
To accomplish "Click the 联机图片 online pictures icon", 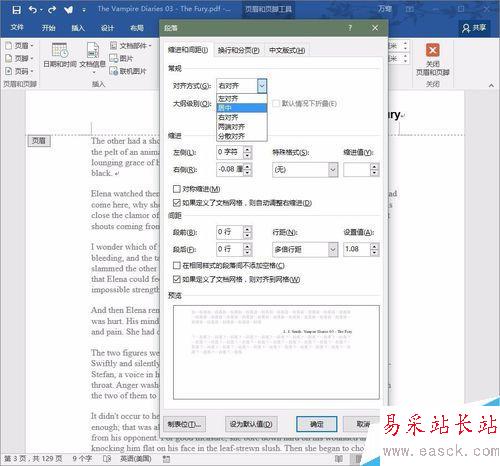I will [114, 71].
